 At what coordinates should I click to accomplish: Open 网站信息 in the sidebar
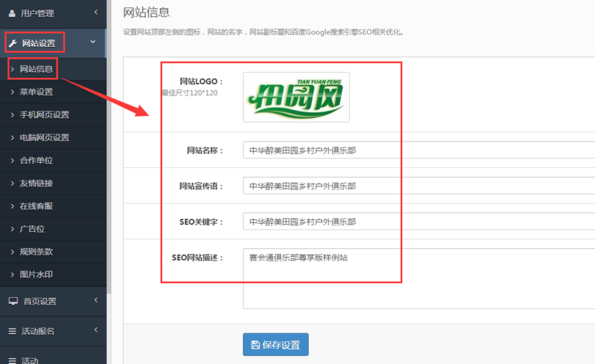[x=36, y=69]
